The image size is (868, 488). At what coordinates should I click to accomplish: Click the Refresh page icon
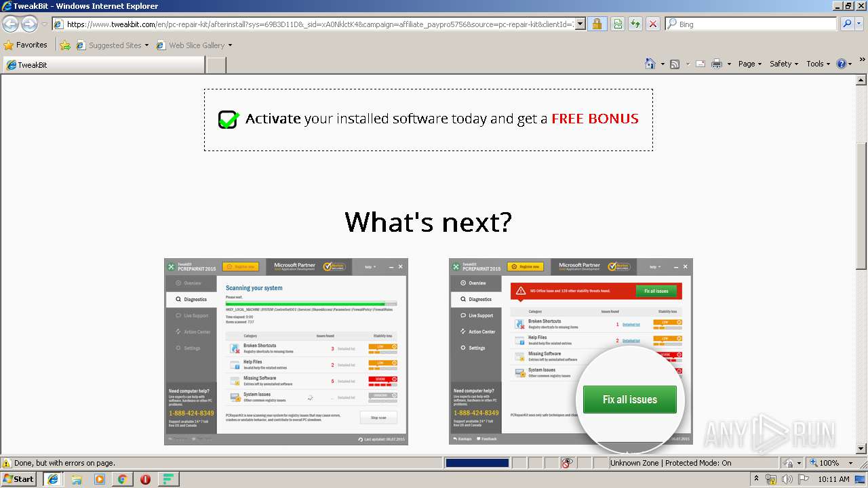(x=635, y=24)
